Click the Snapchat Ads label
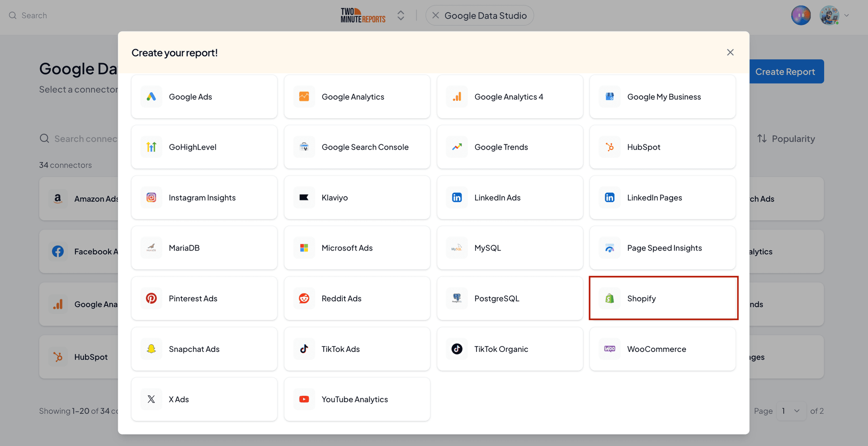The width and height of the screenshot is (868, 446). pyautogui.click(x=194, y=349)
